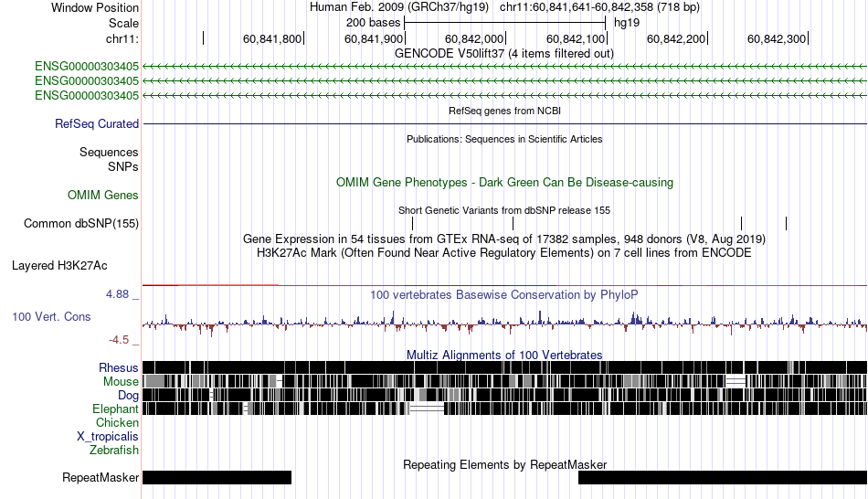Open RefSeq genes from NCBI track title
Image resolution: width=868 pixels, height=499 pixels.
click(504, 111)
